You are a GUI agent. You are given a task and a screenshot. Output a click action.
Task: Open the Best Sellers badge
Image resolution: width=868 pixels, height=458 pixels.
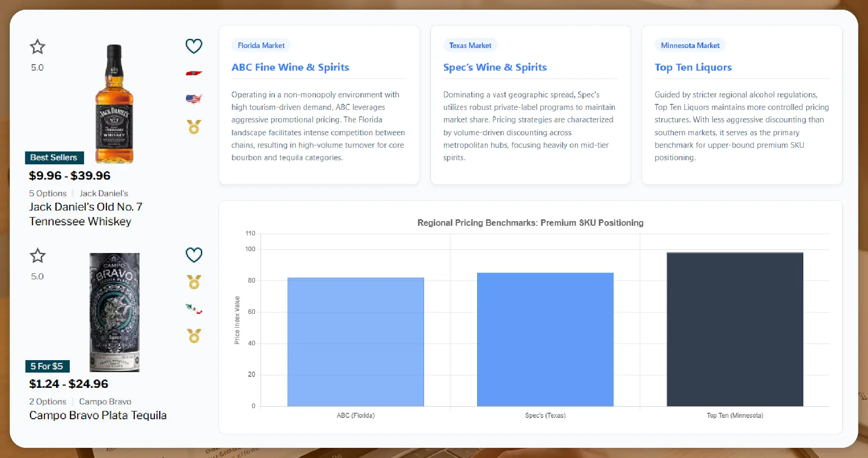click(x=54, y=157)
